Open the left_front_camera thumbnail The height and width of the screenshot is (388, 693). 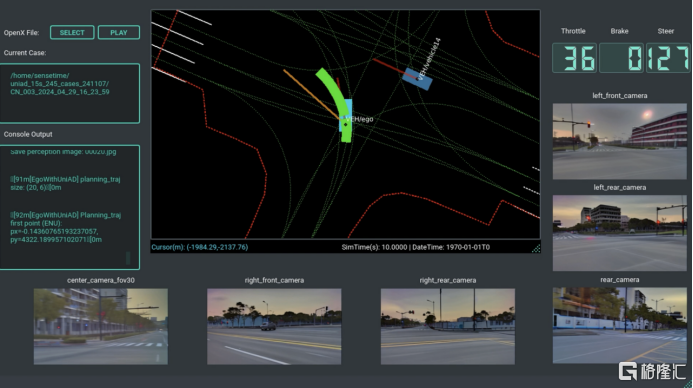pos(620,141)
